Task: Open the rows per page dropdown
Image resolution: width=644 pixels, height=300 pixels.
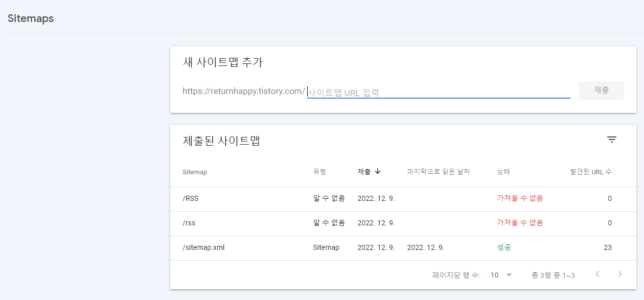Action: click(501, 275)
